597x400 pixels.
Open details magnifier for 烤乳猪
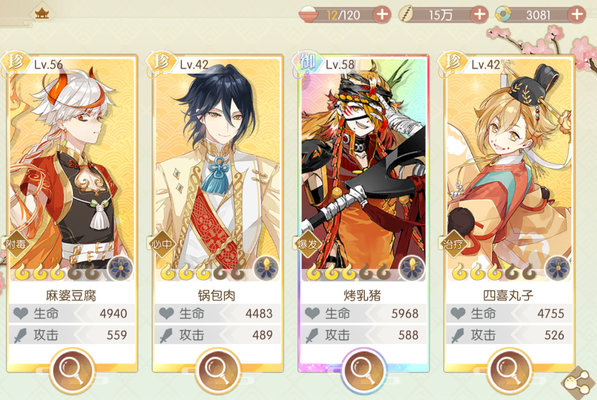pyautogui.click(x=364, y=370)
